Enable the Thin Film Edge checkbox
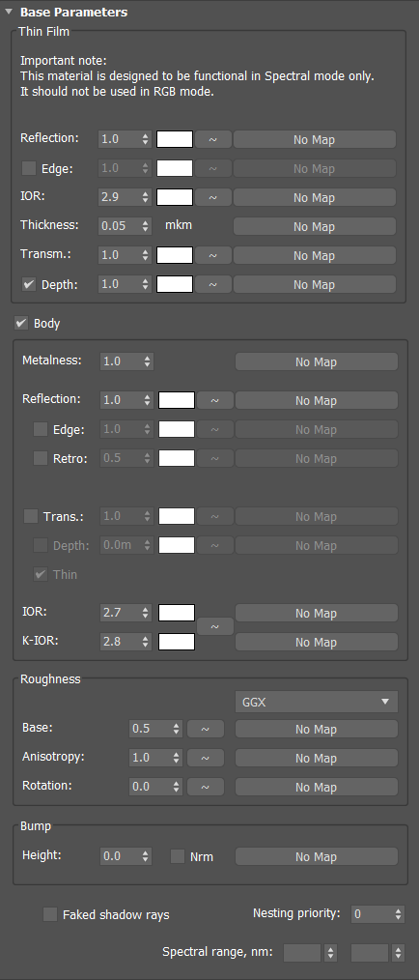Screen dimensions: 419x980 29,168
